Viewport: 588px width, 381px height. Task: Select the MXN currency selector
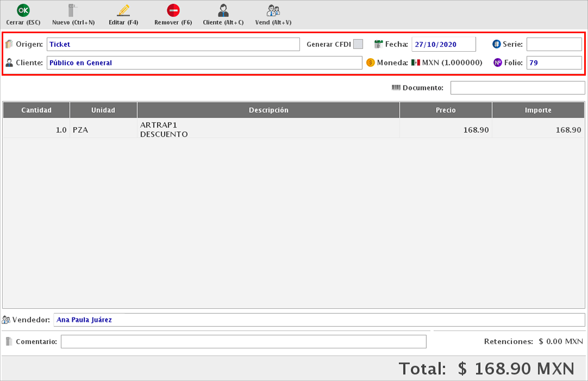[446, 63]
